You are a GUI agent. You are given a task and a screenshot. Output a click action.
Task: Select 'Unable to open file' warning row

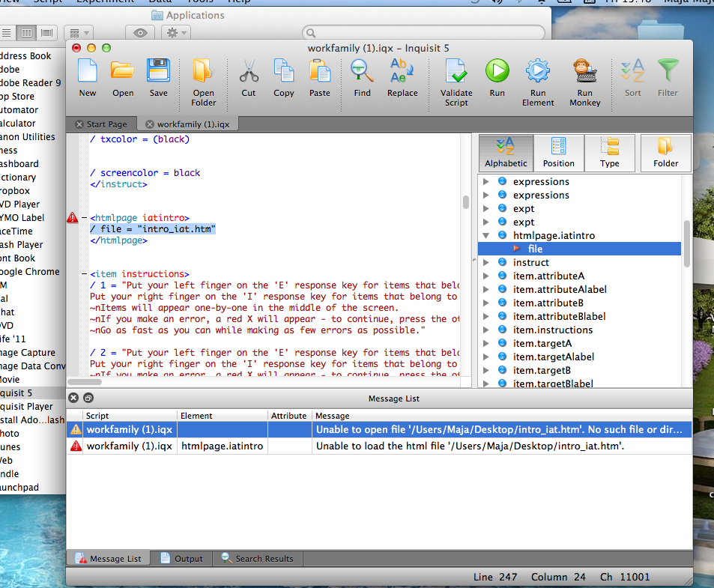[x=379, y=430]
